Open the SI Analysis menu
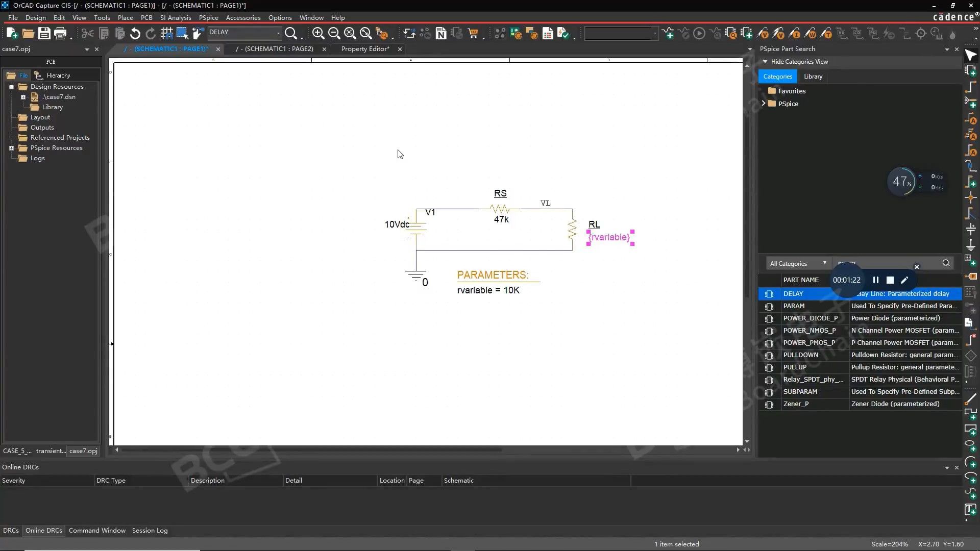Viewport: 980px width, 551px height. [x=176, y=17]
